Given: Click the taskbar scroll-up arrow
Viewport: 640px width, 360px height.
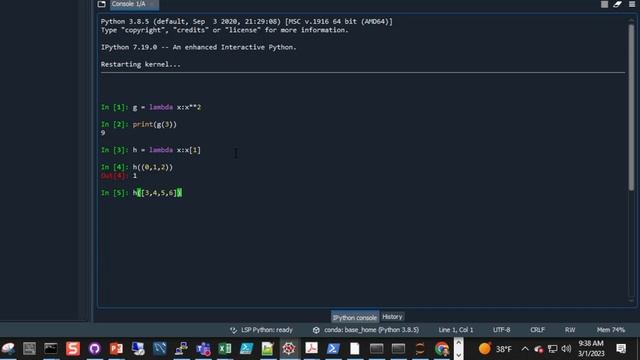Looking at the screenshot, I should (458, 343).
